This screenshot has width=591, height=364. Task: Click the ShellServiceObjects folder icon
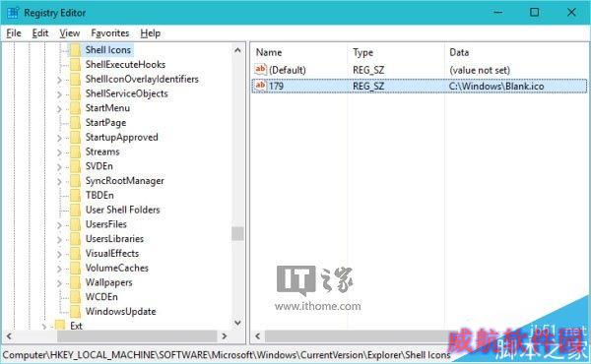(x=76, y=93)
